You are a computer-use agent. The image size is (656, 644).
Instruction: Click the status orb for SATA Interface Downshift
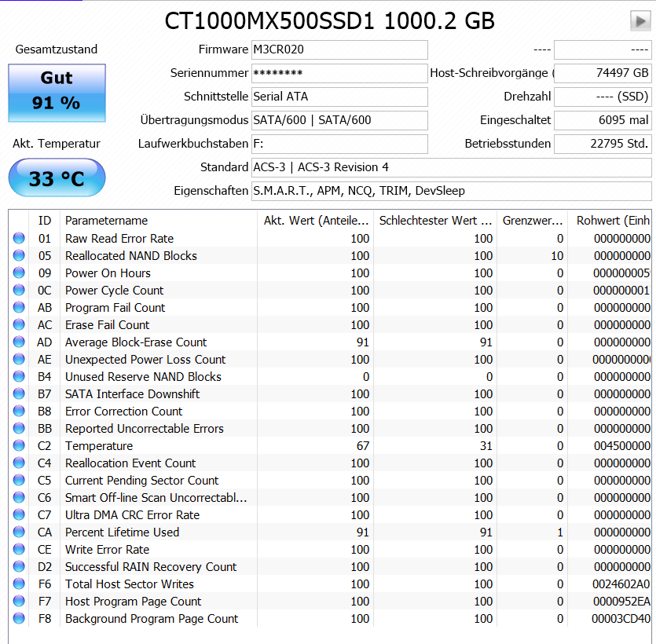[x=19, y=394]
